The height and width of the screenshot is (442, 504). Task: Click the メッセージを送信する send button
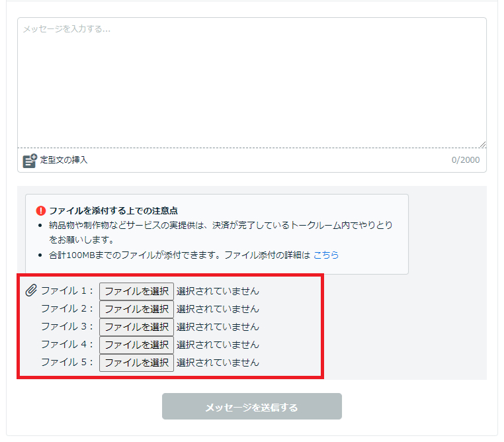[x=252, y=406]
